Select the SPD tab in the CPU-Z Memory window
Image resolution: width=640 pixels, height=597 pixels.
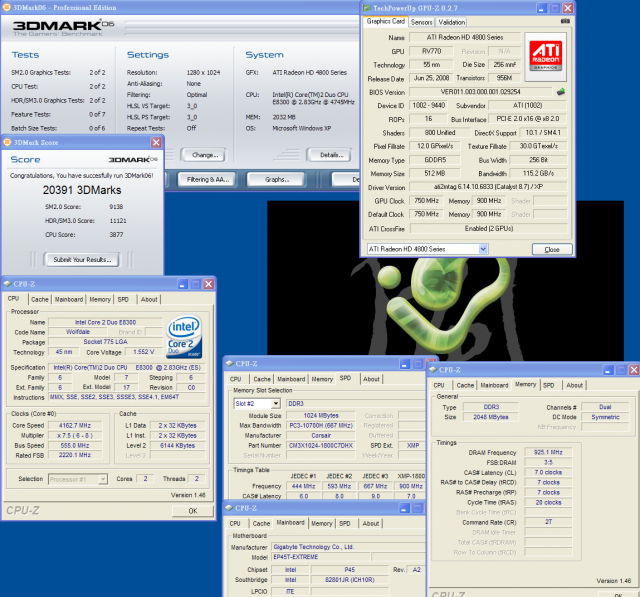(x=549, y=385)
